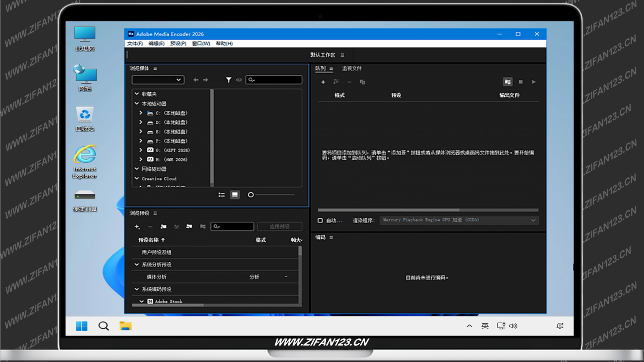This screenshot has width=644, height=362.
Task: Open the Media Browser location dropdown
Action: coord(158,80)
